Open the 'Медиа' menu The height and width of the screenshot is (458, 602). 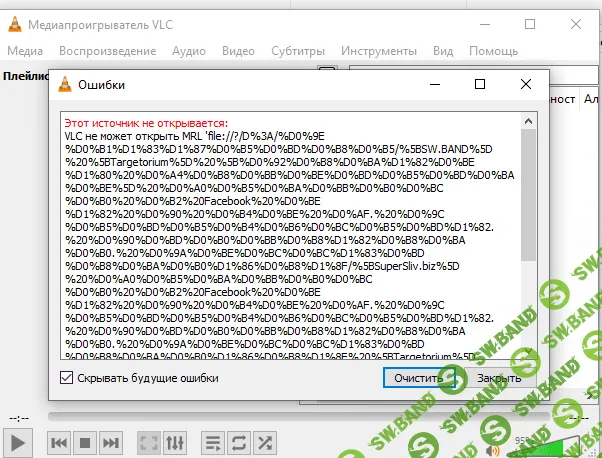pyautogui.click(x=25, y=50)
